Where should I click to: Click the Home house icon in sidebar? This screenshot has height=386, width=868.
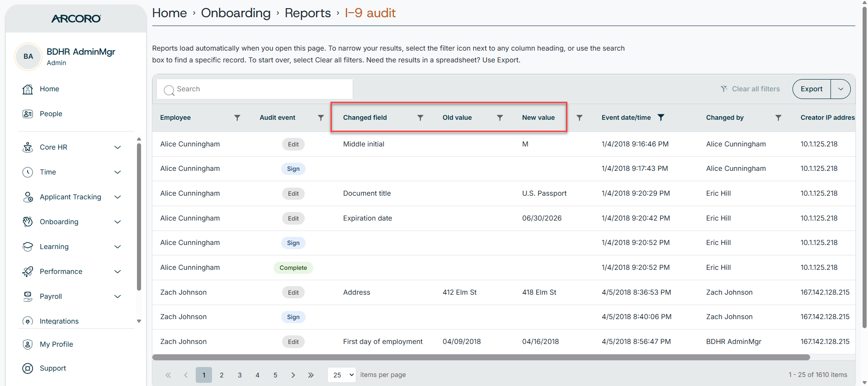(x=28, y=89)
